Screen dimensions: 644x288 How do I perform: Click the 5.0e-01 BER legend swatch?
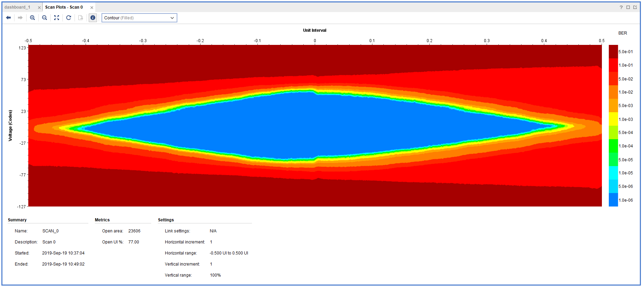(613, 51)
